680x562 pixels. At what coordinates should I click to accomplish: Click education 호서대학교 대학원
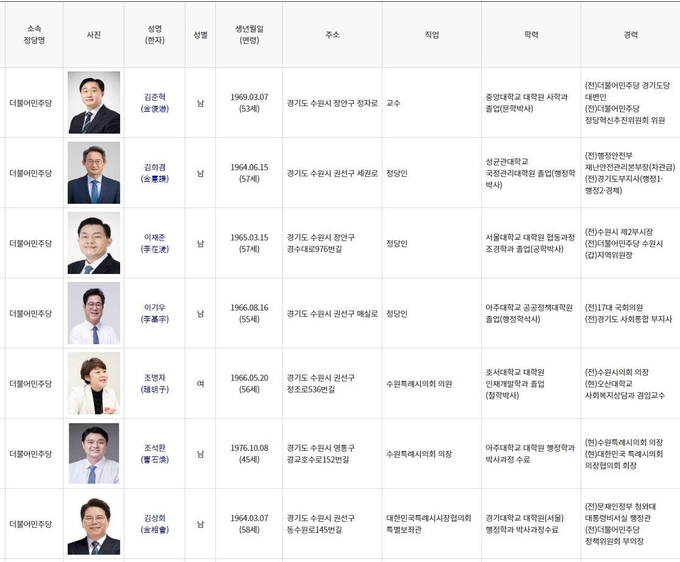click(x=515, y=372)
